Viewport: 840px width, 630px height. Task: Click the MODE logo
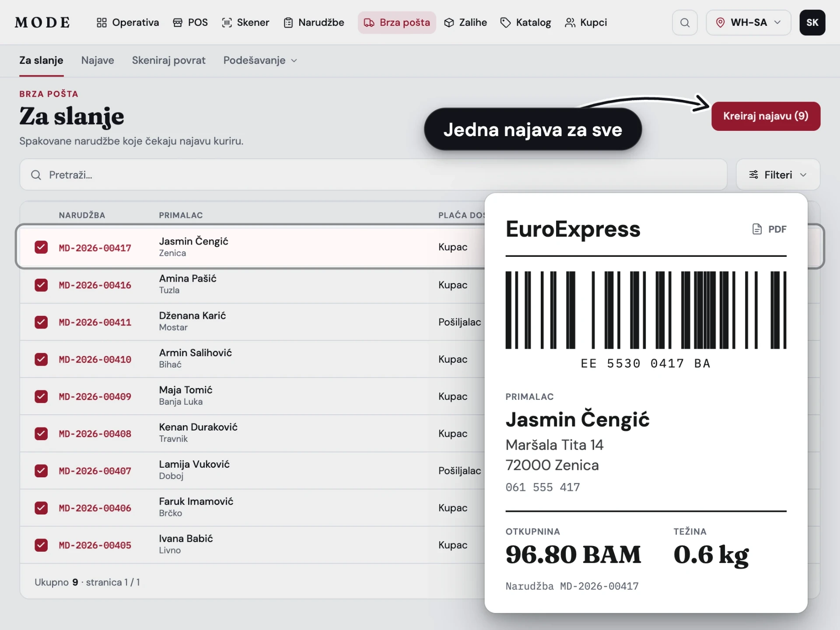click(42, 23)
